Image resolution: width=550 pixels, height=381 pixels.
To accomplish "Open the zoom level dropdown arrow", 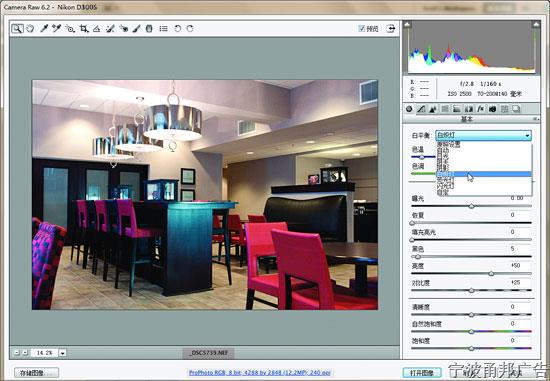I will coord(62,353).
